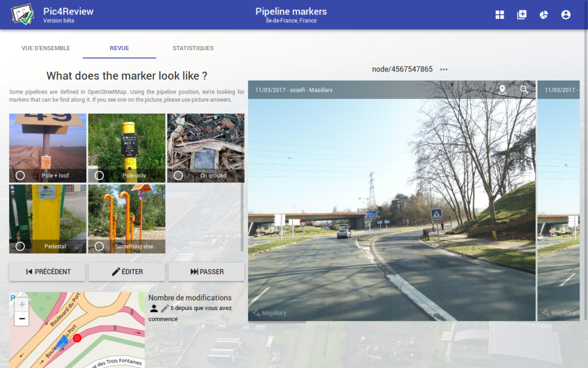
Task: Click the magnifier zoom icon on picture
Action: [x=524, y=90]
